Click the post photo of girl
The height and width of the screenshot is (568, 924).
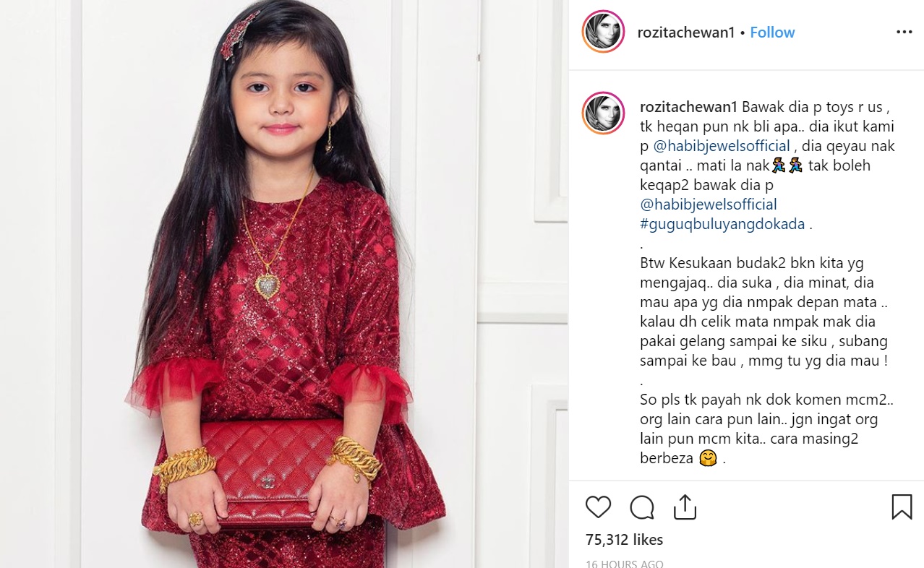coord(284,284)
